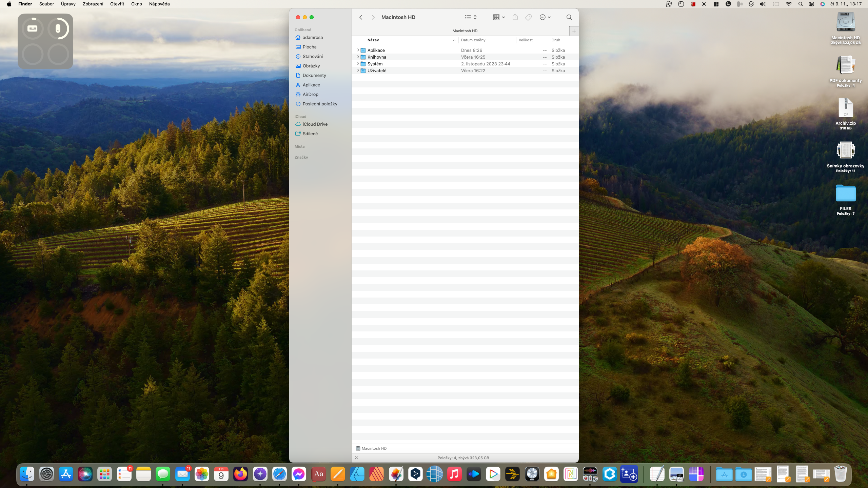This screenshot has height=488, width=868.
Task: Hide the path bar using X icon
Action: pos(356,458)
